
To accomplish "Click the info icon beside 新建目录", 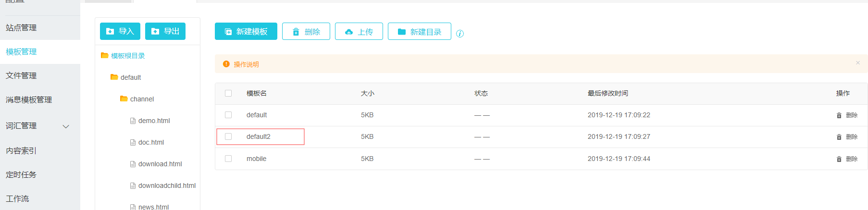I will click(460, 34).
